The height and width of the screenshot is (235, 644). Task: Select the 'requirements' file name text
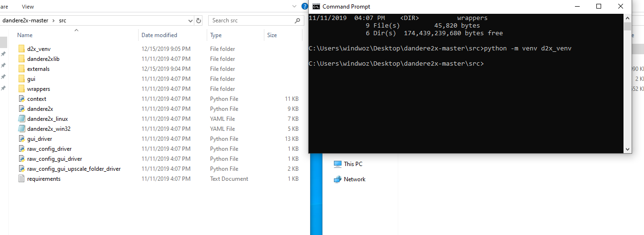tap(44, 179)
